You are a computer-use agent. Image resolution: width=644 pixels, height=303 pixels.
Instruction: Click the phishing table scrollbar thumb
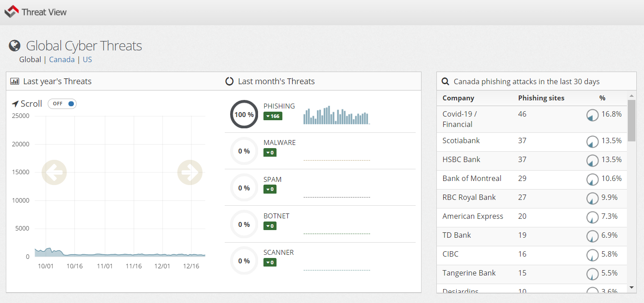(631, 121)
